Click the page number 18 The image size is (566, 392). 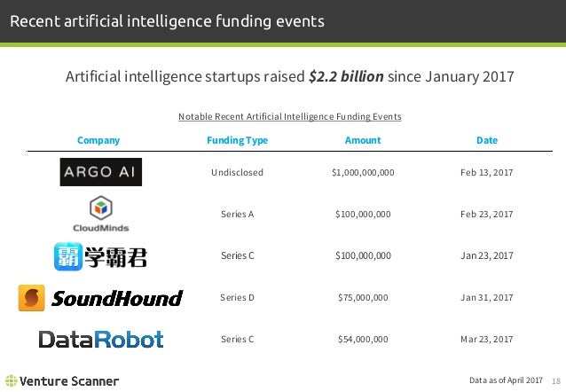coord(555,381)
